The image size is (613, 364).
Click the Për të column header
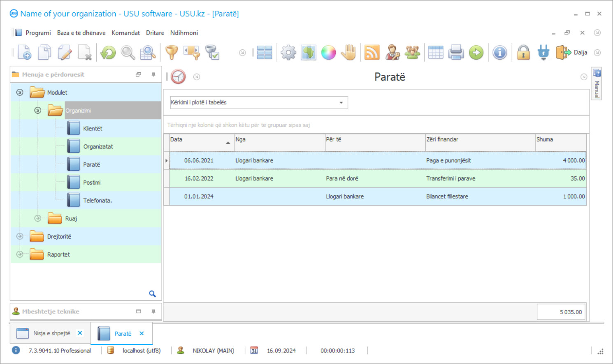click(x=375, y=143)
